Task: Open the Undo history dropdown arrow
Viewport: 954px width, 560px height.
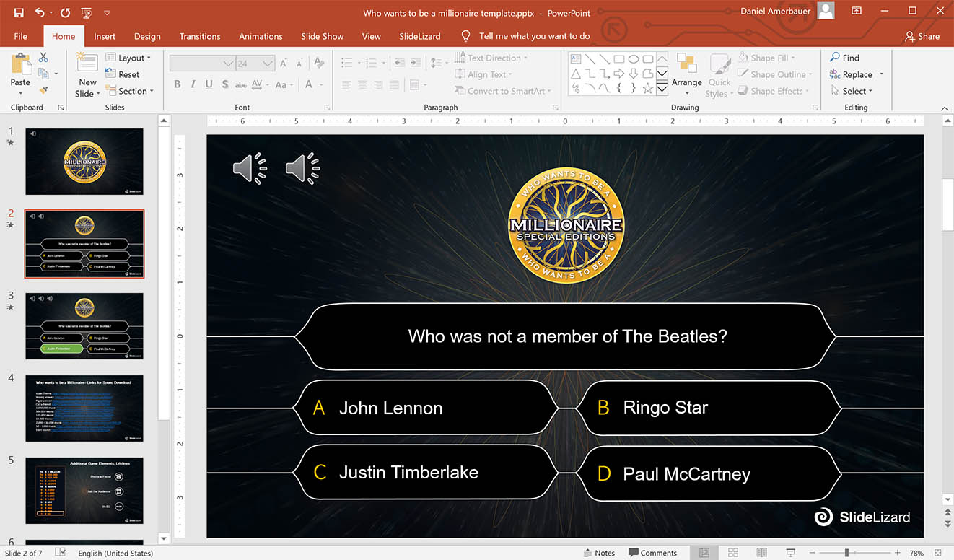Action: (51, 12)
